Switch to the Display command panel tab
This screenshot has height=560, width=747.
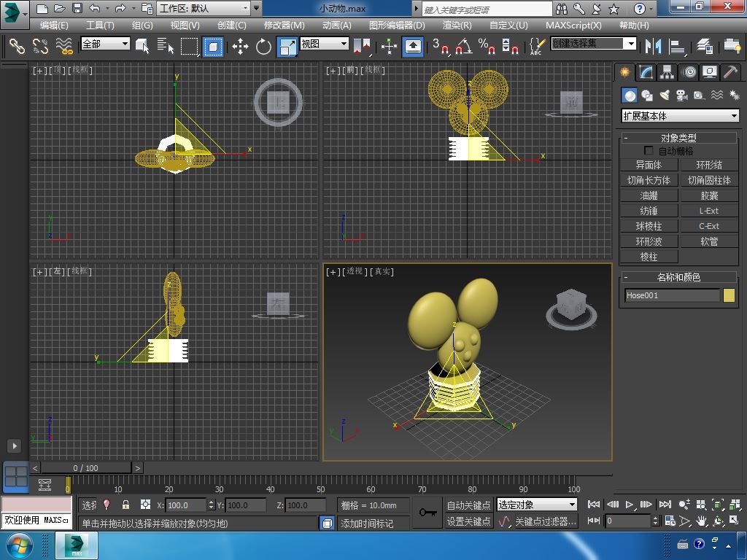click(709, 72)
